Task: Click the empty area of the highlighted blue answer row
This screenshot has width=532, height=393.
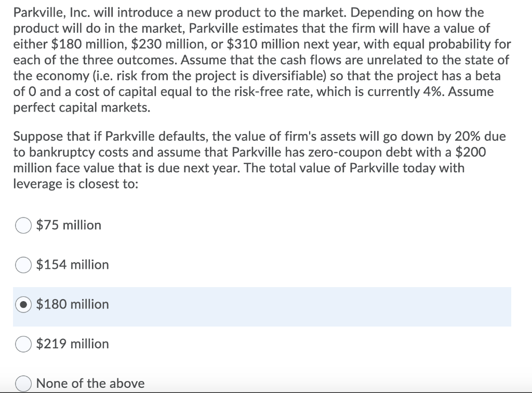Action: pyautogui.click(x=305, y=307)
